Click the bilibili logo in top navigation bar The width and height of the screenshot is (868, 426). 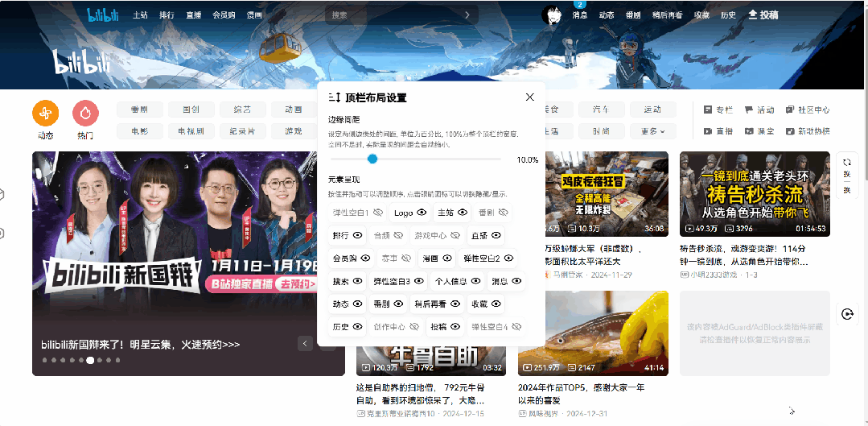(x=103, y=15)
